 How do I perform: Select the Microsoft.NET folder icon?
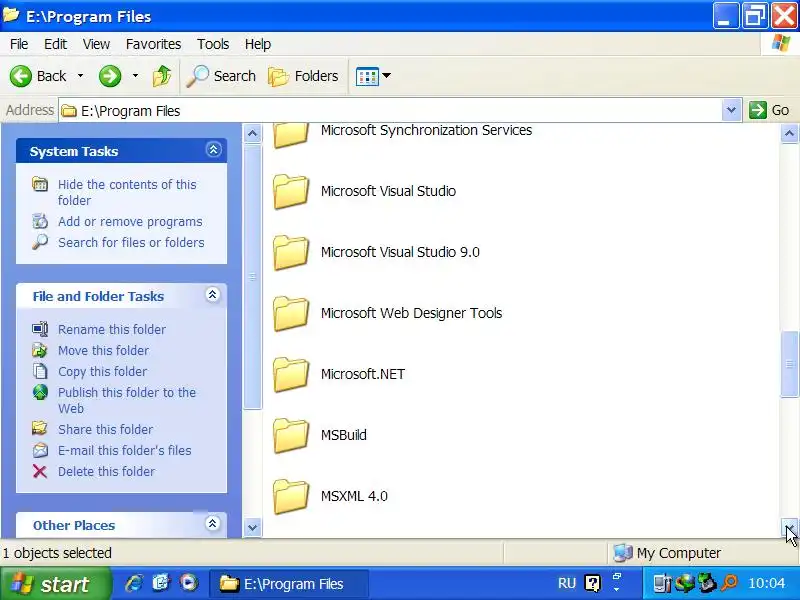(291, 374)
